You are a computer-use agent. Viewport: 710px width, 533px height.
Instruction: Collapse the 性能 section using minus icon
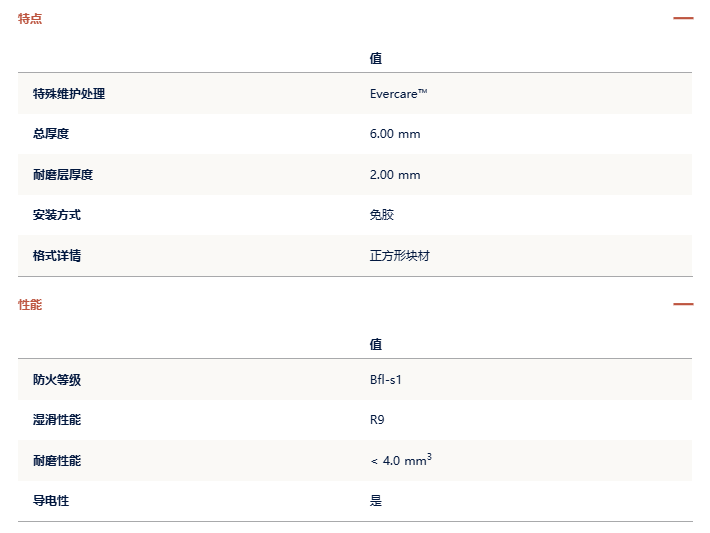pos(683,304)
